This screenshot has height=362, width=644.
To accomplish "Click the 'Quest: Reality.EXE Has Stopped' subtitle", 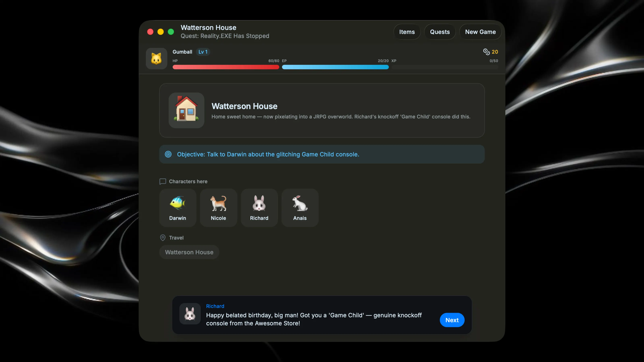I will (225, 36).
